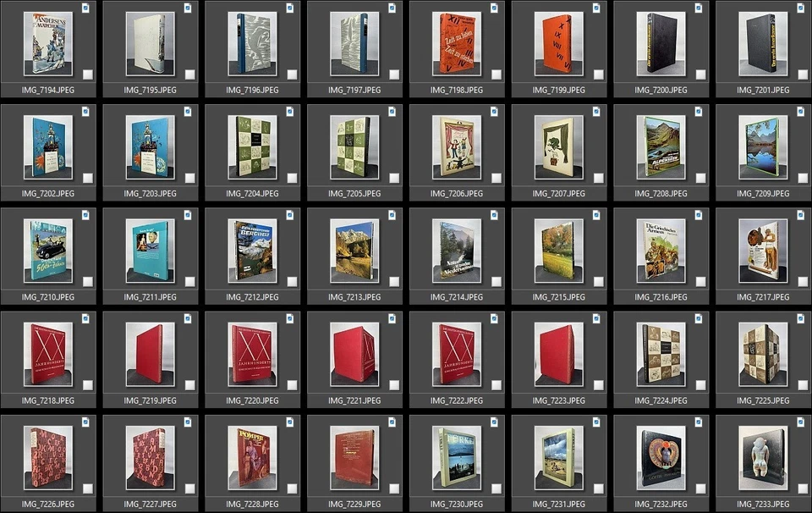Screen dimensions: 812x513
Task: Click the file badge icon on IMG_7194.JPEG
Action: pyautogui.click(x=85, y=8)
